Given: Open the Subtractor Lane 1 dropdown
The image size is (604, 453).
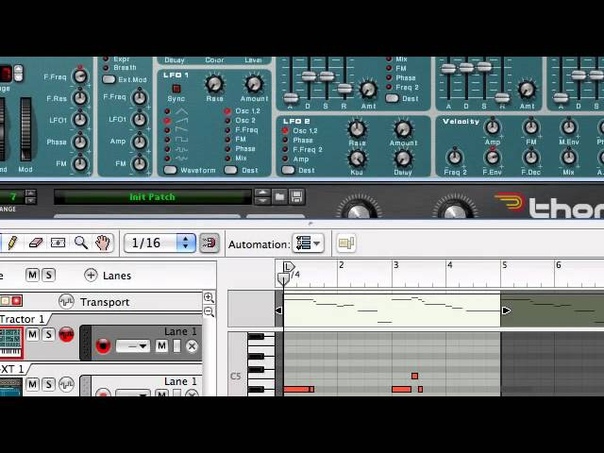Looking at the screenshot, I should 133,346.
